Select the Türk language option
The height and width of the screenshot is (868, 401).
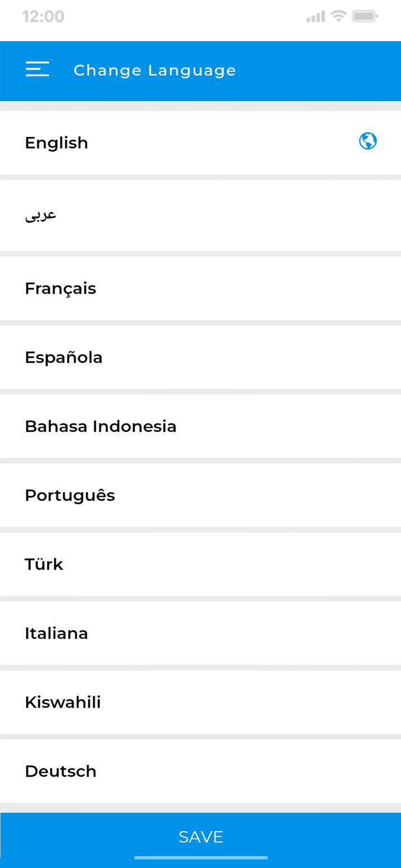[x=44, y=565]
